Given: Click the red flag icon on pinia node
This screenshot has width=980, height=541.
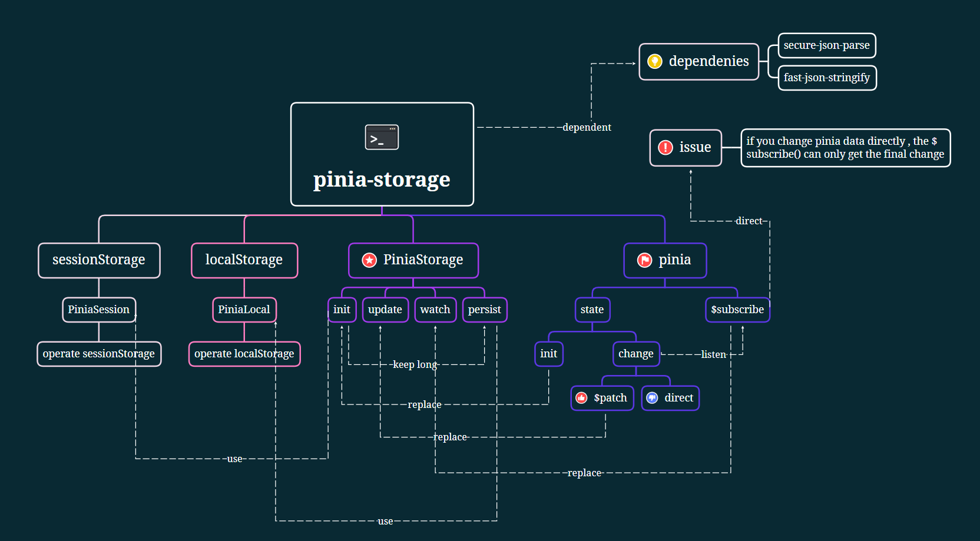Looking at the screenshot, I should pos(644,260).
